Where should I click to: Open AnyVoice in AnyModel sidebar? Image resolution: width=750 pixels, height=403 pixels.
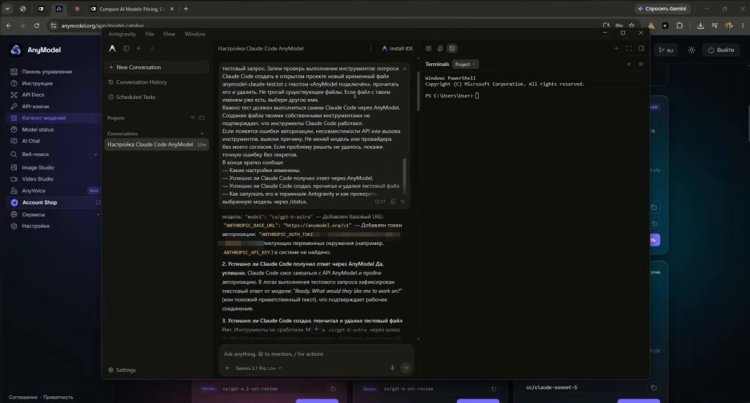tap(33, 191)
